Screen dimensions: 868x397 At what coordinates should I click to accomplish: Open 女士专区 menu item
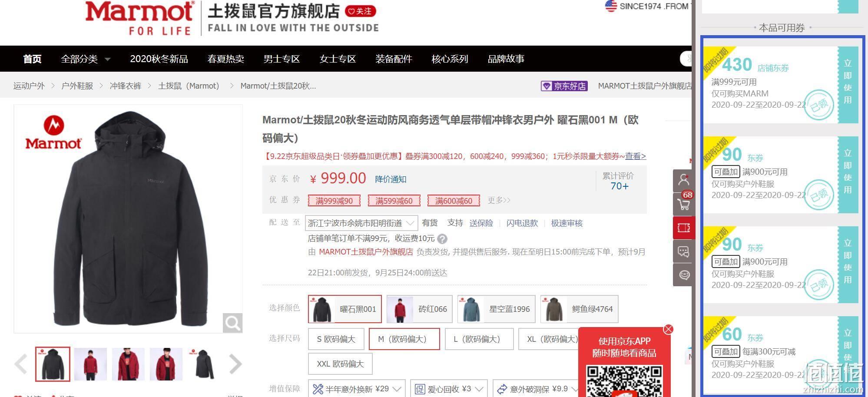pos(338,59)
